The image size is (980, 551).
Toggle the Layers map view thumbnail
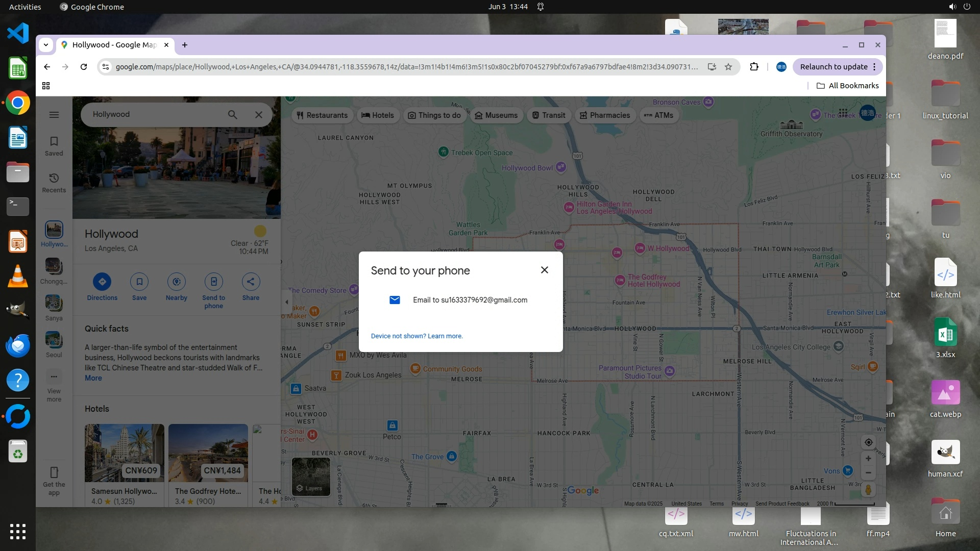pos(311,476)
